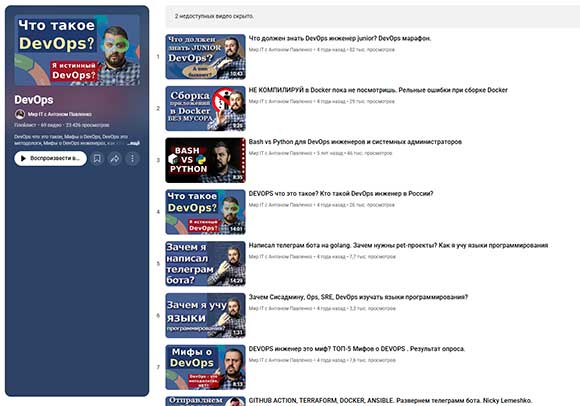Open thumbnail of JUNIOR DevOps video
Viewport: 580px width, 406px height.
coord(205,57)
